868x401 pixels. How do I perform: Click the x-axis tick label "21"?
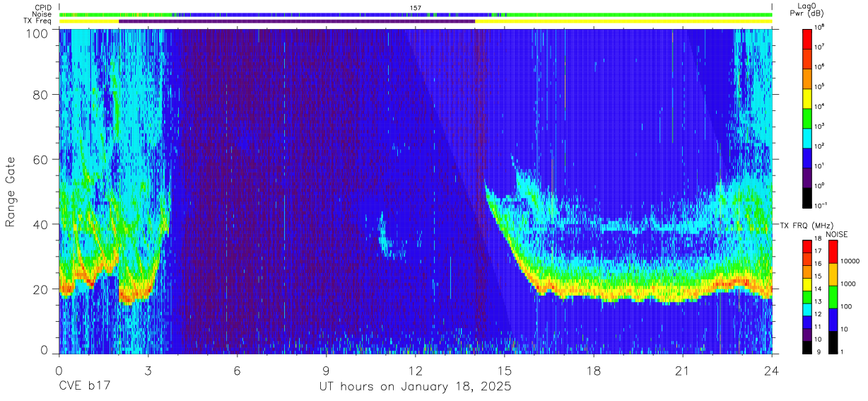point(683,371)
